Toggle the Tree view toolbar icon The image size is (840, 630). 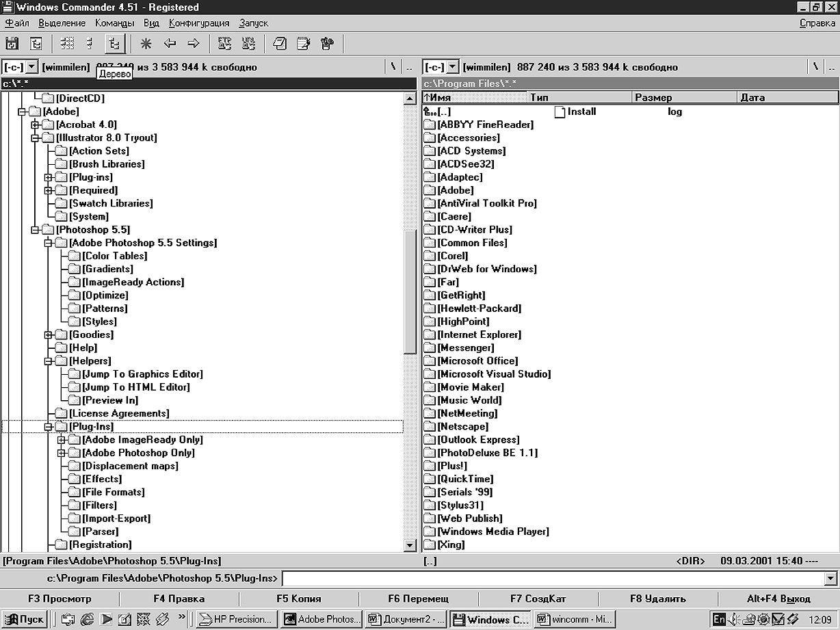(114, 44)
